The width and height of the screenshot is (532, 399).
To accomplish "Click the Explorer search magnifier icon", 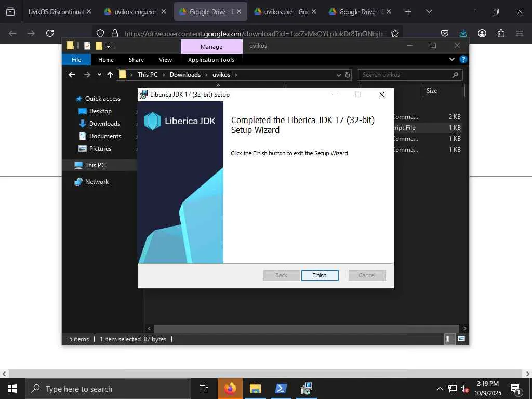I will click(x=455, y=75).
